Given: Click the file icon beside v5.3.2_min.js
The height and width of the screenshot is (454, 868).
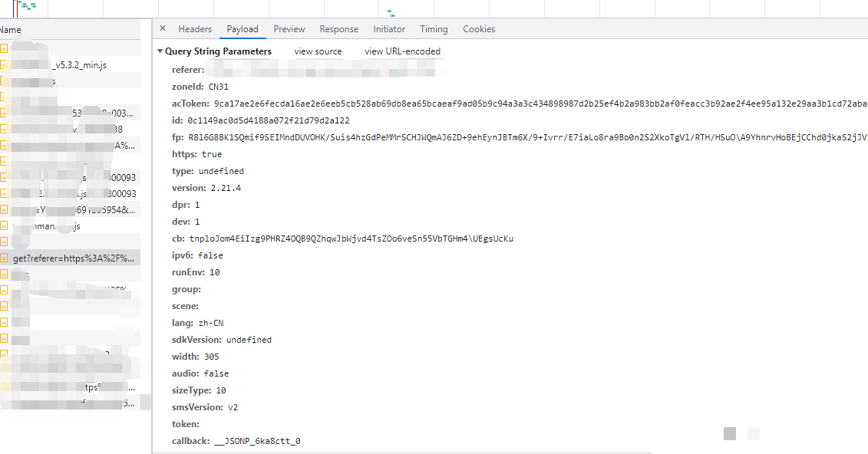Looking at the screenshot, I should (x=4, y=64).
